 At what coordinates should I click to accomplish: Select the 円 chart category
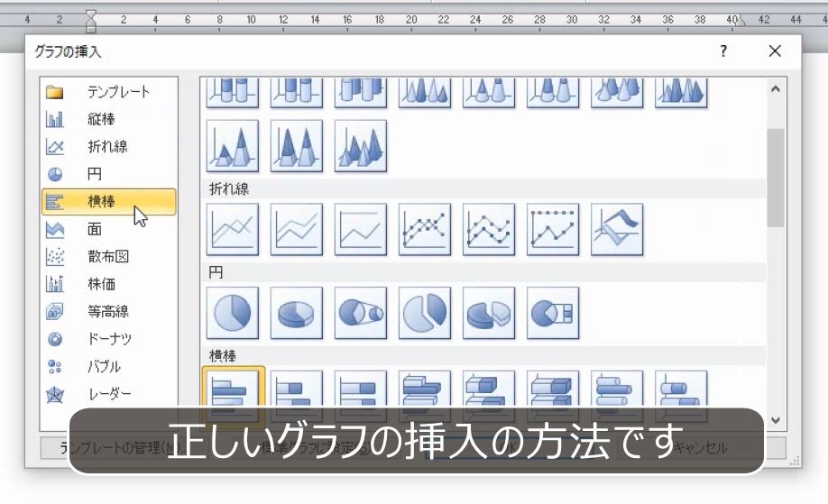[108, 174]
